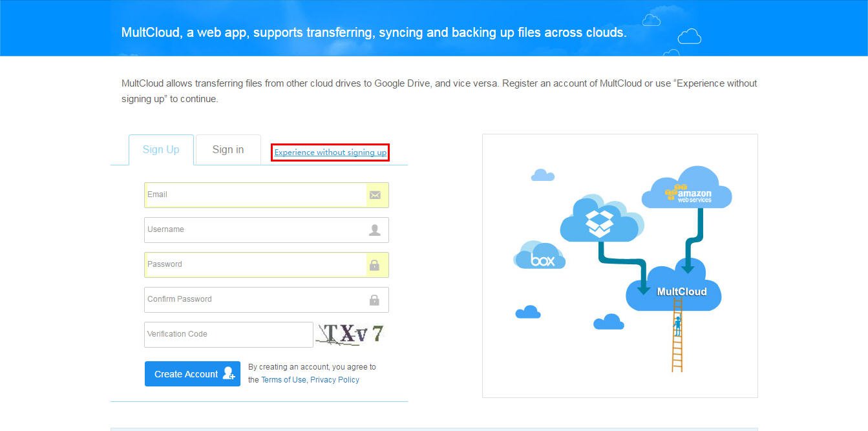Click the Confirm Password field
This screenshot has width=868, height=431.
(266, 299)
